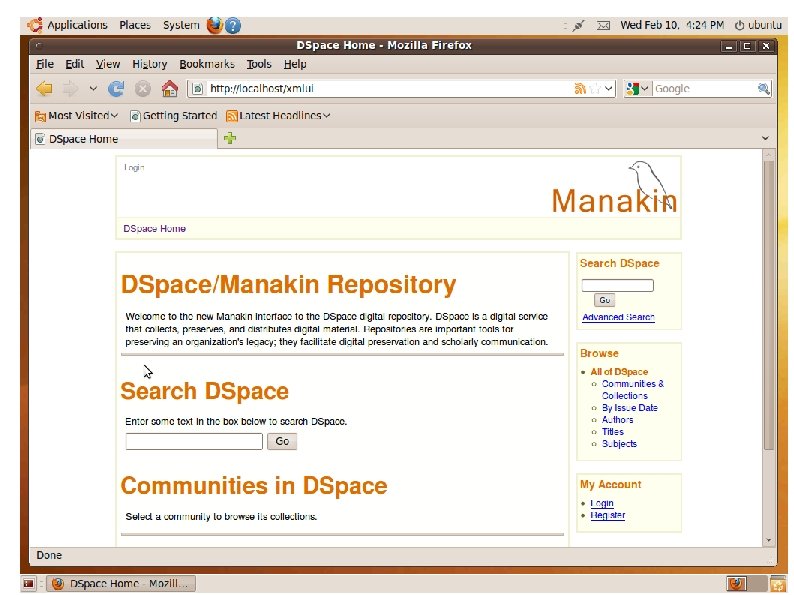This screenshot has width=794, height=595.
Task: Click the page identity icon in URL bar
Action: tap(197, 89)
